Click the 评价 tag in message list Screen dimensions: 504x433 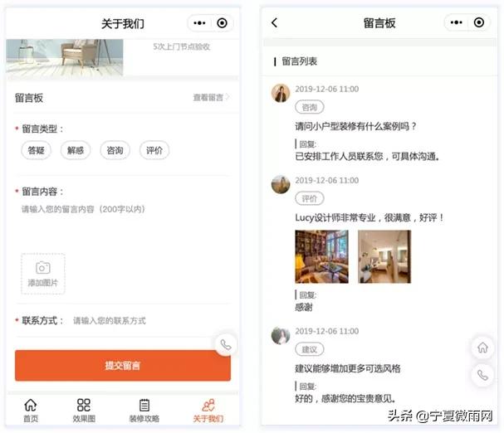click(310, 198)
